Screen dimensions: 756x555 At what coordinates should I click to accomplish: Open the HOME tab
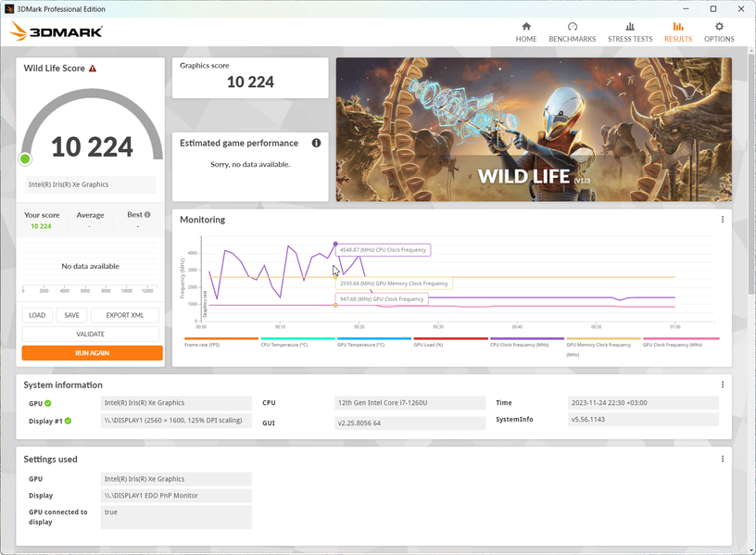pyautogui.click(x=526, y=32)
